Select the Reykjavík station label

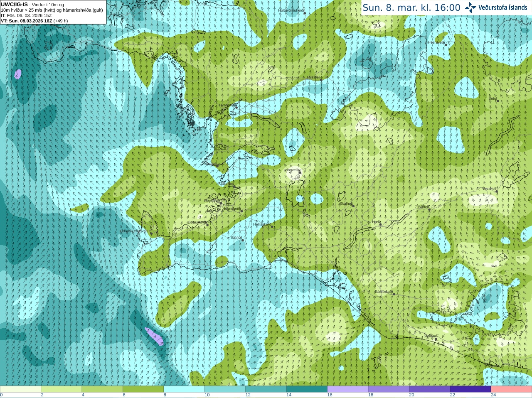[x=212, y=200]
